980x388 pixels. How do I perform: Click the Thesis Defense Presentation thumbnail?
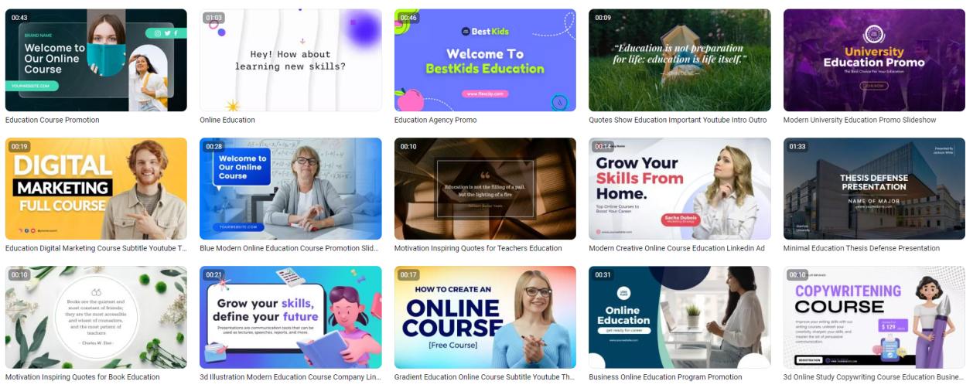click(x=874, y=189)
